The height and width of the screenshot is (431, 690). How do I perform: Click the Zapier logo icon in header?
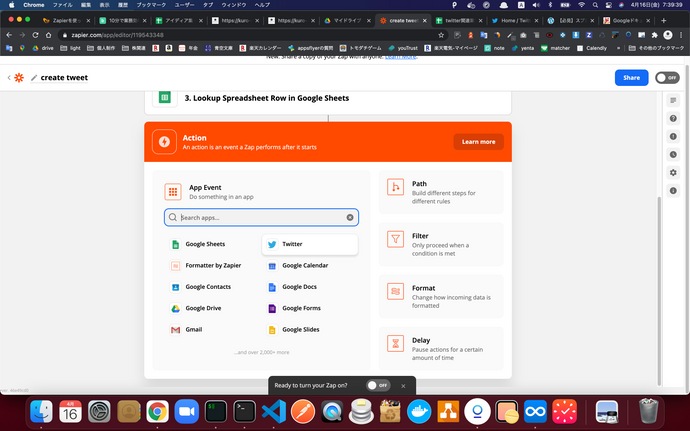pos(19,78)
